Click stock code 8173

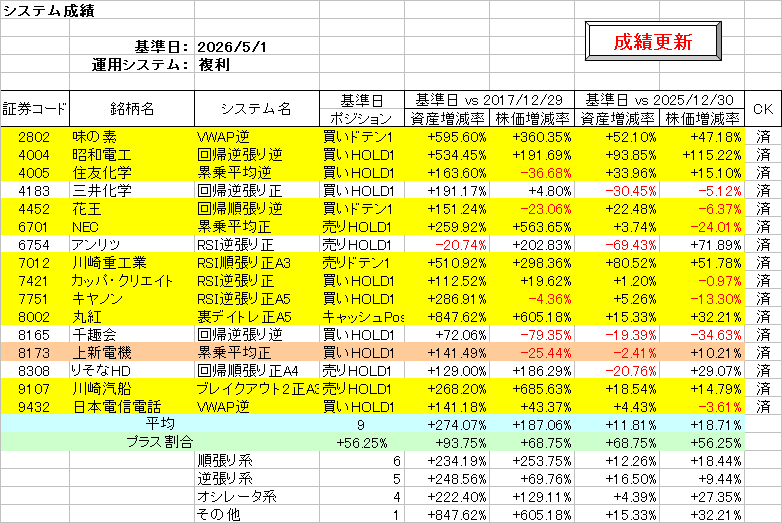tap(34, 352)
